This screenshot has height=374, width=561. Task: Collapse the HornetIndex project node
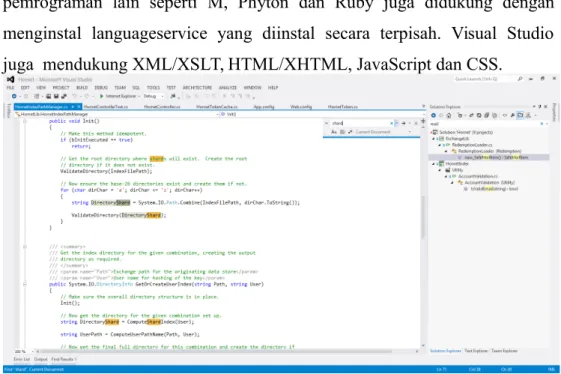coord(434,164)
